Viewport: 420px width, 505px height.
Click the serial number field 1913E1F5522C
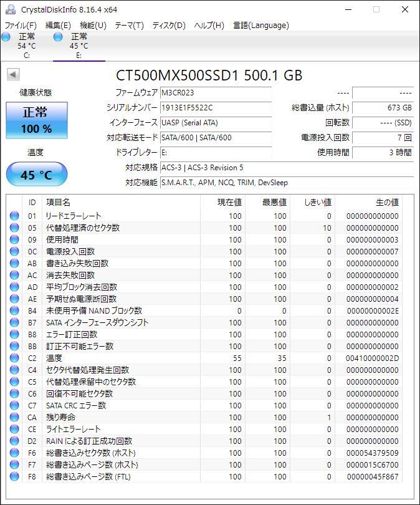point(216,108)
